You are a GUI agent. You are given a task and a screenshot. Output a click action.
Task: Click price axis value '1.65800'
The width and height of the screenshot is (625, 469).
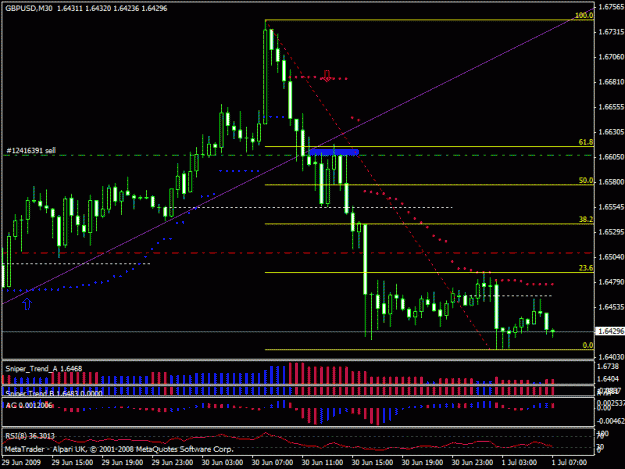point(611,182)
